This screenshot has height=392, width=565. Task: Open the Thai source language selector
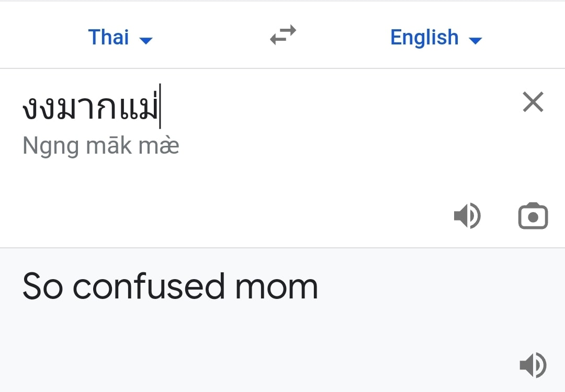click(x=120, y=37)
